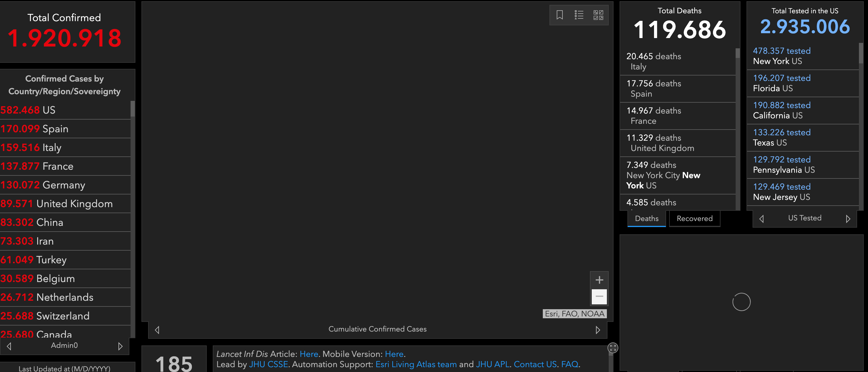Go back from the US Tested panel

pos(762,219)
